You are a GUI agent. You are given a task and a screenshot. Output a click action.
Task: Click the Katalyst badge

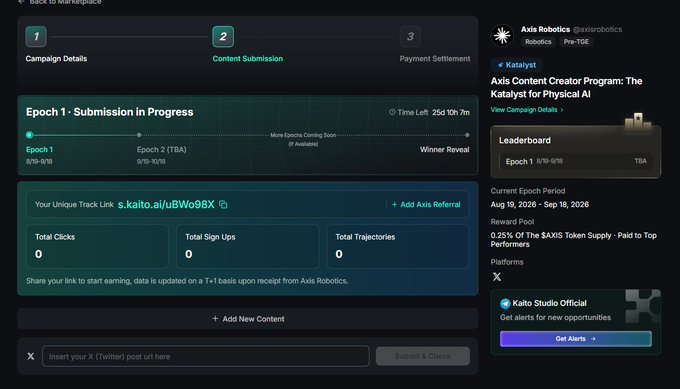click(517, 65)
